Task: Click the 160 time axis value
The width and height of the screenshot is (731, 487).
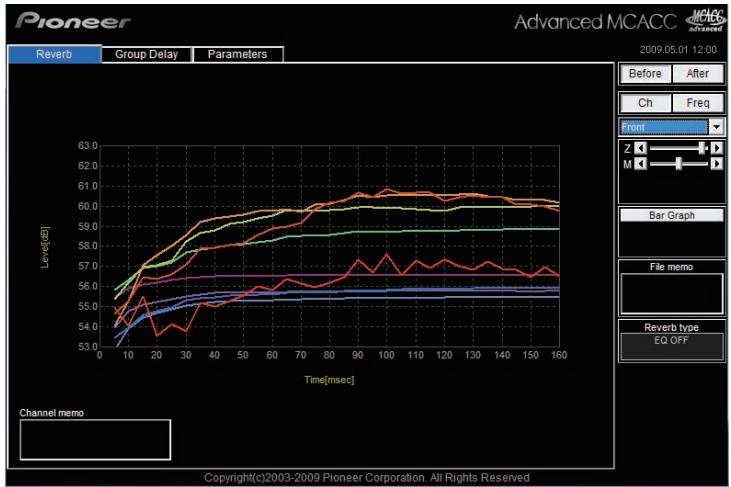Action: (559, 355)
